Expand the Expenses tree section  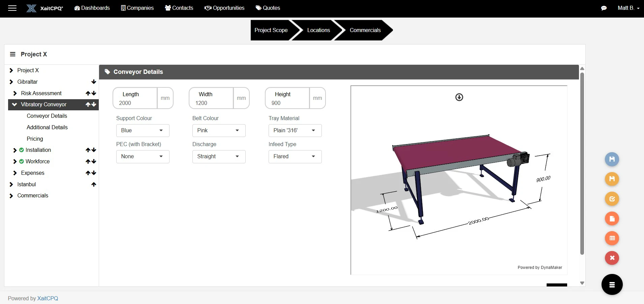[14, 173]
